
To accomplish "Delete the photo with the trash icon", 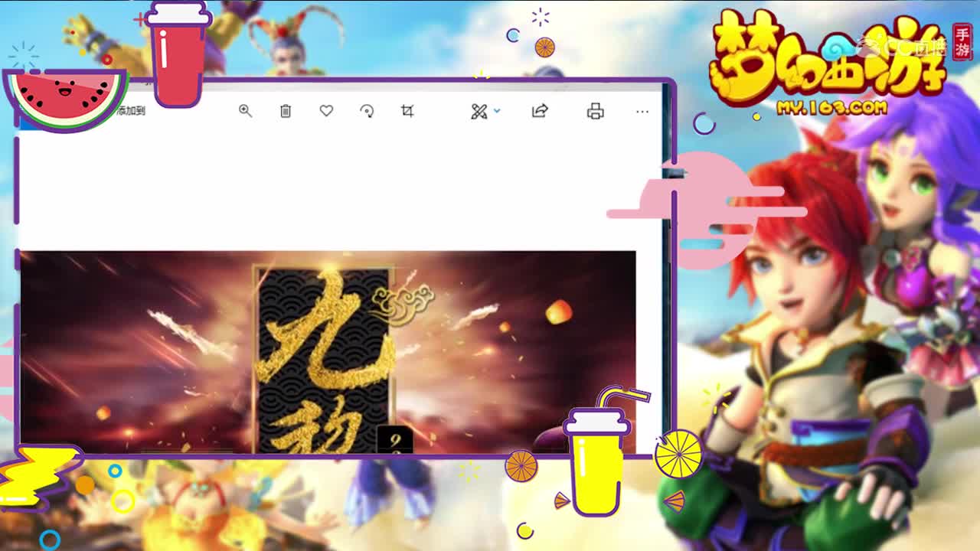I will pyautogui.click(x=286, y=111).
